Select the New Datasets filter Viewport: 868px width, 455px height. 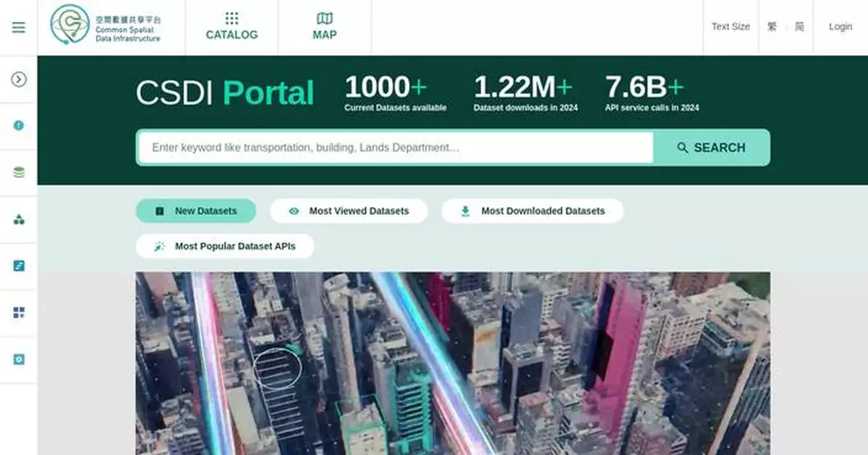(x=196, y=211)
